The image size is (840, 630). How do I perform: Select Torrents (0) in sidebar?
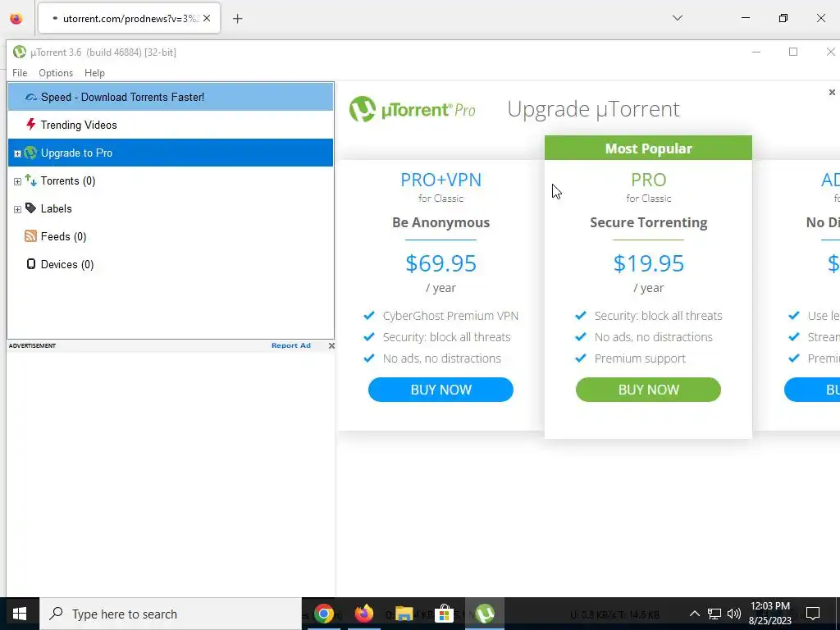click(x=171, y=180)
